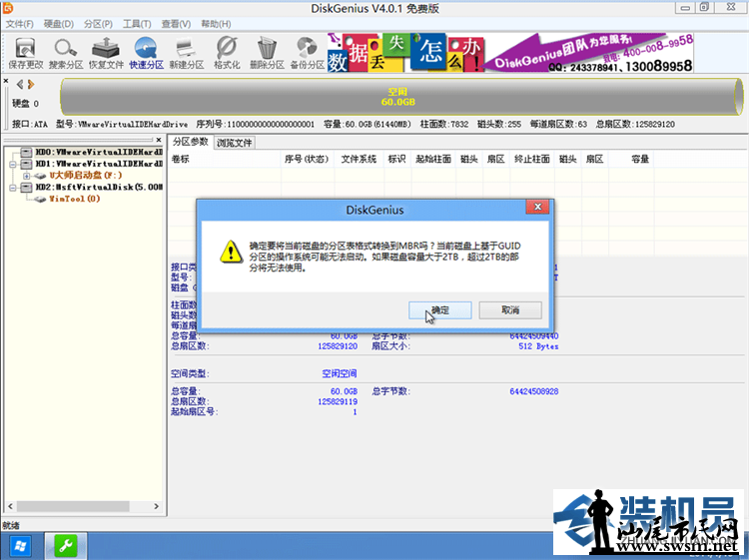Select U大师启动盘 (F:) tree item
Image resolution: width=749 pixels, height=560 pixels.
[x=86, y=176]
